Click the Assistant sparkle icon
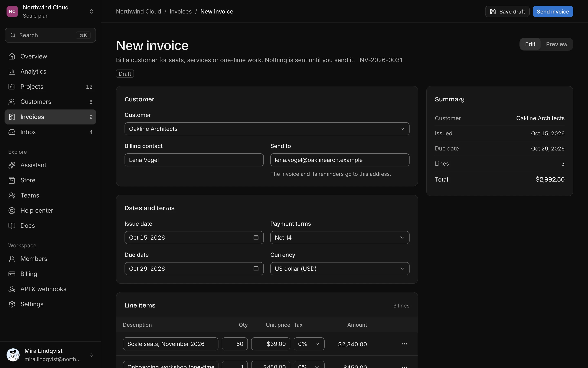The width and height of the screenshot is (588, 368). pyautogui.click(x=12, y=165)
